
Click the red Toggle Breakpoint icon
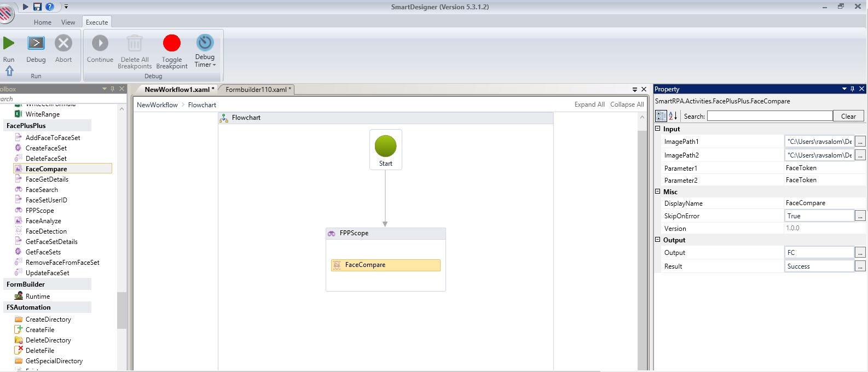(x=172, y=43)
